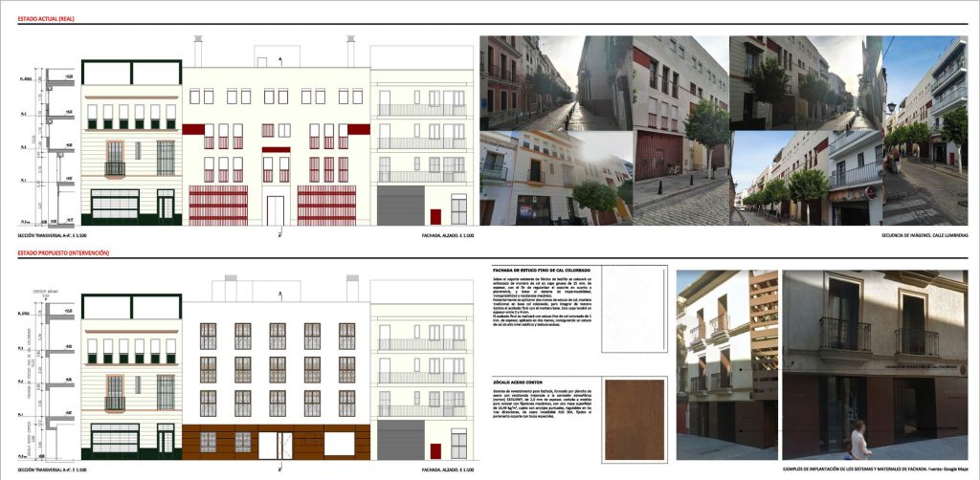Select the central entrance door in existing elevation

point(275,210)
